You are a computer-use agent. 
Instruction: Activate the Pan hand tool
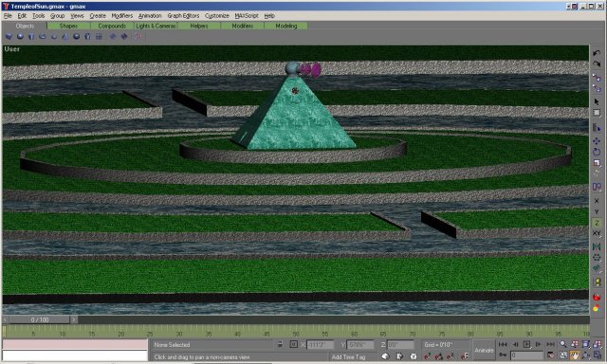(x=575, y=355)
